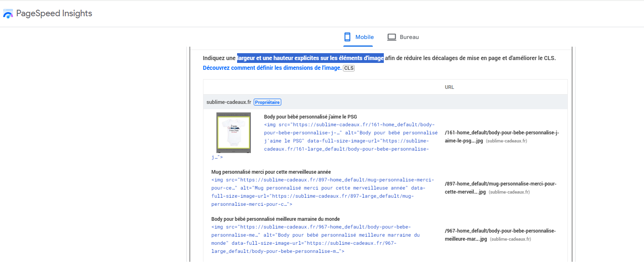Image resolution: width=644 pixels, height=263 pixels.
Task: Click the 'Body pour bébé meilleure marraine' title
Action: [276, 219]
